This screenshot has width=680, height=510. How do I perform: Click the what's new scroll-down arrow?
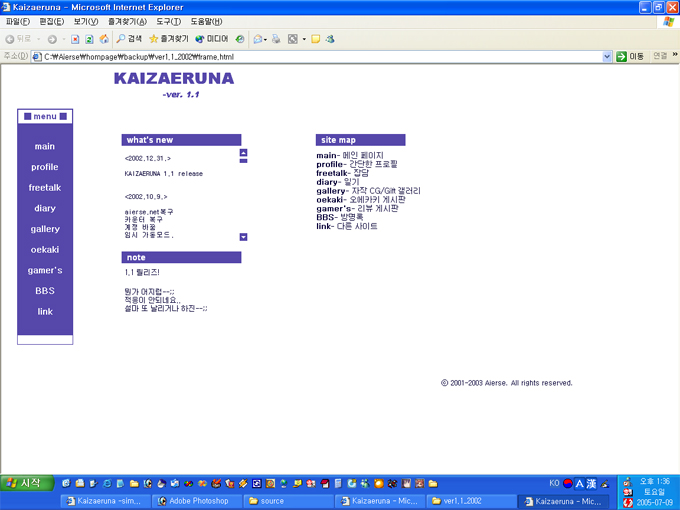pyautogui.click(x=244, y=237)
